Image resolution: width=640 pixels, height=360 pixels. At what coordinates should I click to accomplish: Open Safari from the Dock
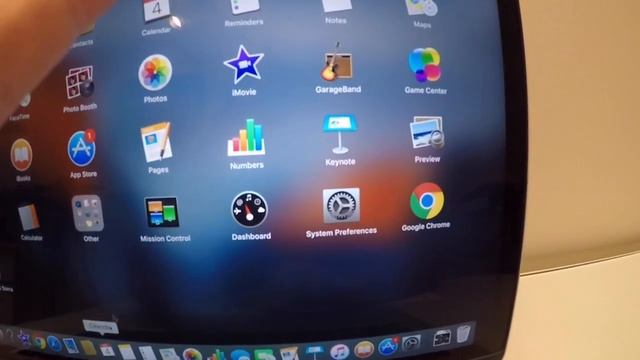(x=54, y=344)
